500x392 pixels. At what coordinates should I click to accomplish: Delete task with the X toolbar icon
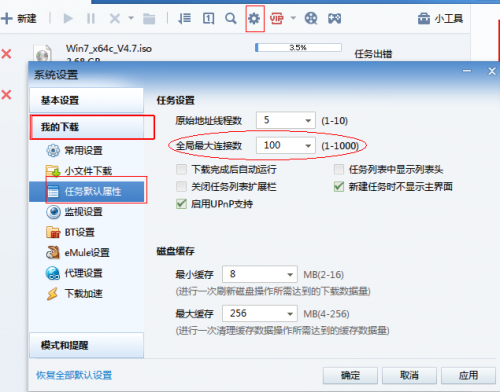tap(115, 18)
